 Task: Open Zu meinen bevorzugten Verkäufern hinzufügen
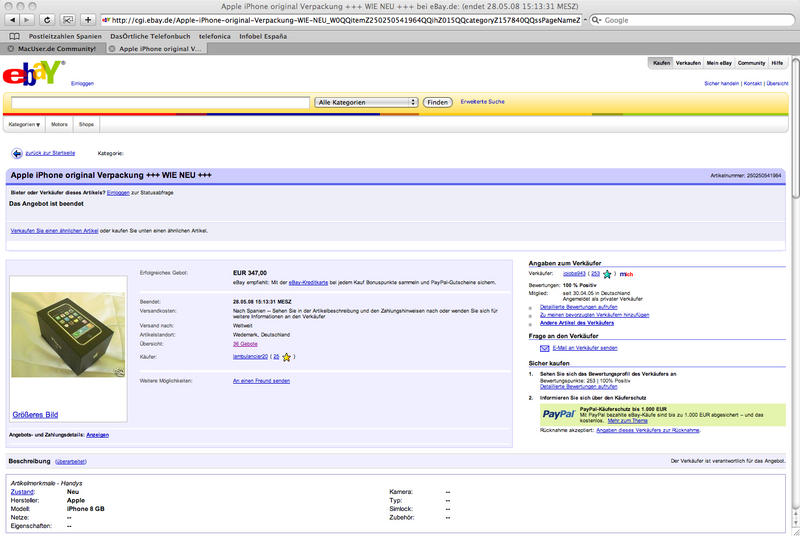pyautogui.click(x=594, y=315)
